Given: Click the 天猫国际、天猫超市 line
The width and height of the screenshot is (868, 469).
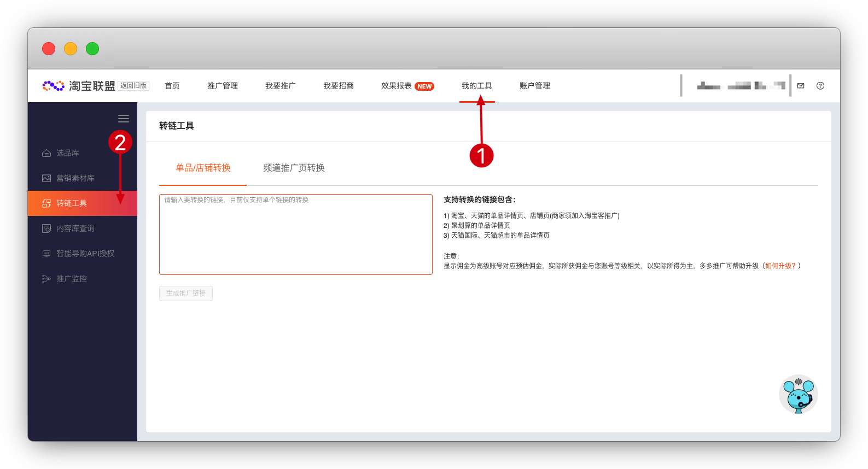Looking at the screenshot, I should point(497,235).
